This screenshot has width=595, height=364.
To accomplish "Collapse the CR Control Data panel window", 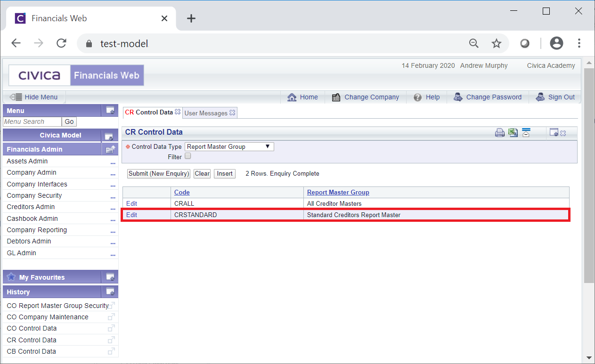I will [554, 133].
